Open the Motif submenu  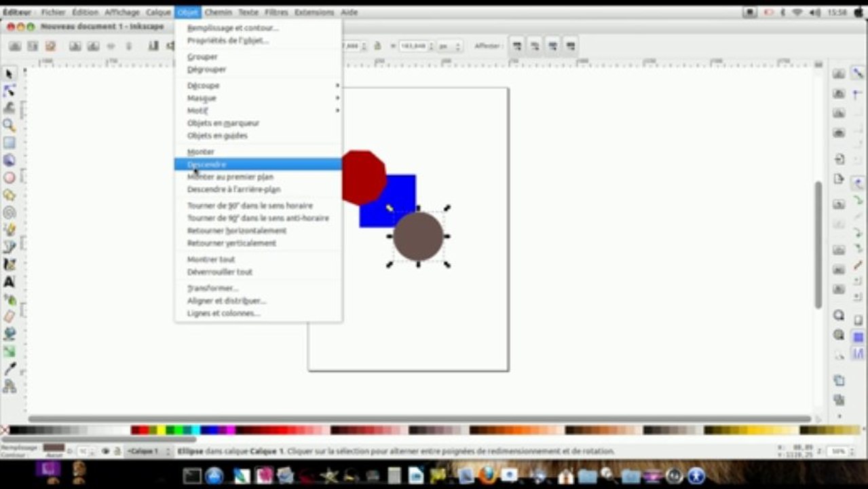[258, 110]
